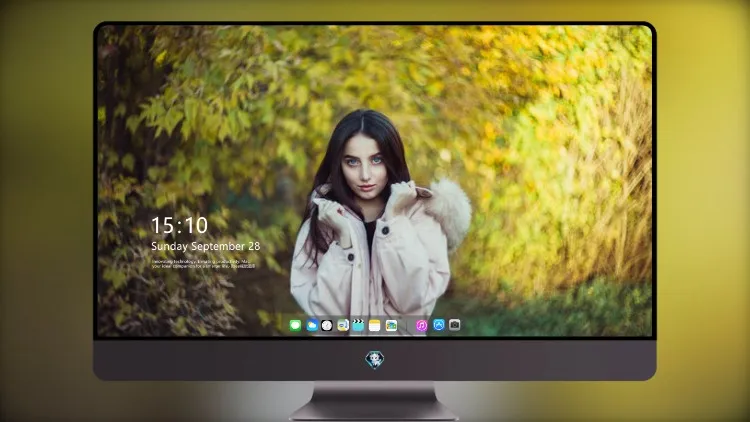750x422 pixels.
Task: Launch the pink iTunes music icon
Action: 421,325
